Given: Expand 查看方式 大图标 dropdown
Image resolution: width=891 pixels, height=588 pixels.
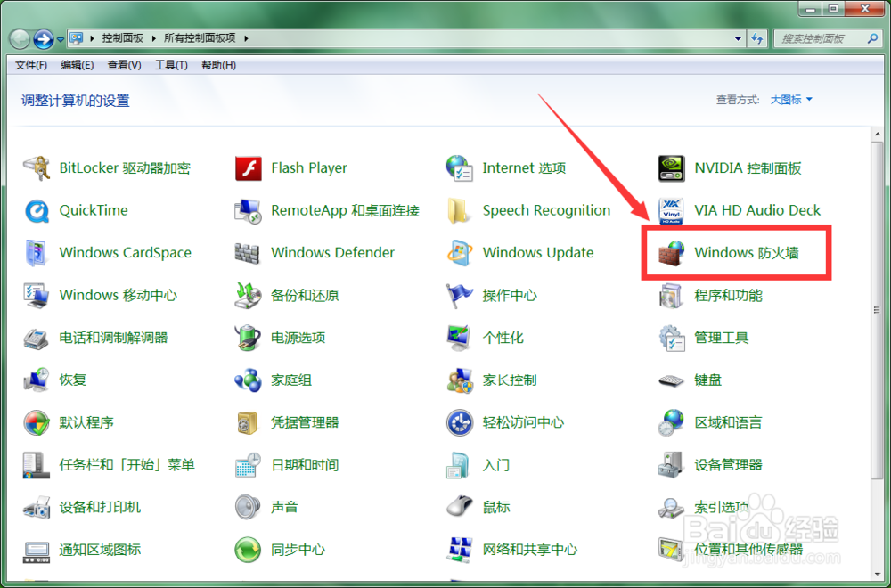Looking at the screenshot, I should (791, 100).
